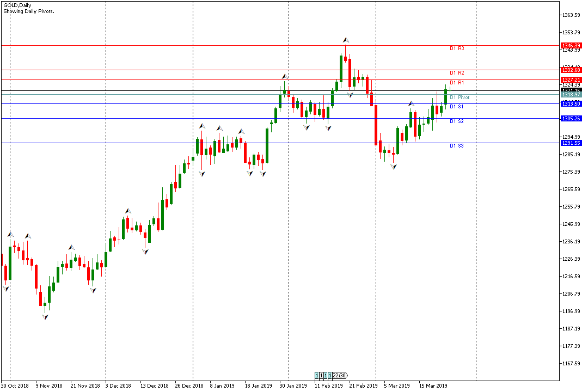Click the 22:30 event flag on the time axis
This screenshot has height=392, width=588.
(340, 376)
